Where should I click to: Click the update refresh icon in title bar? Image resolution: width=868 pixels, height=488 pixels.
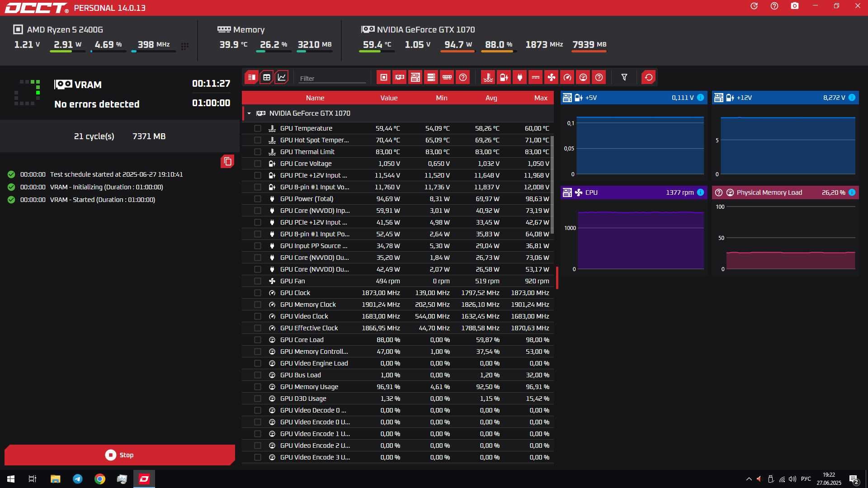[754, 6]
